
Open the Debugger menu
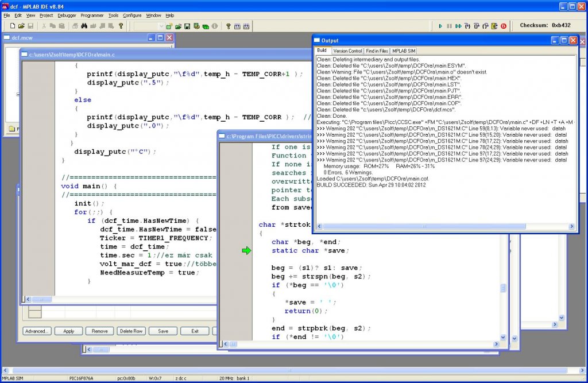tap(67, 15)
